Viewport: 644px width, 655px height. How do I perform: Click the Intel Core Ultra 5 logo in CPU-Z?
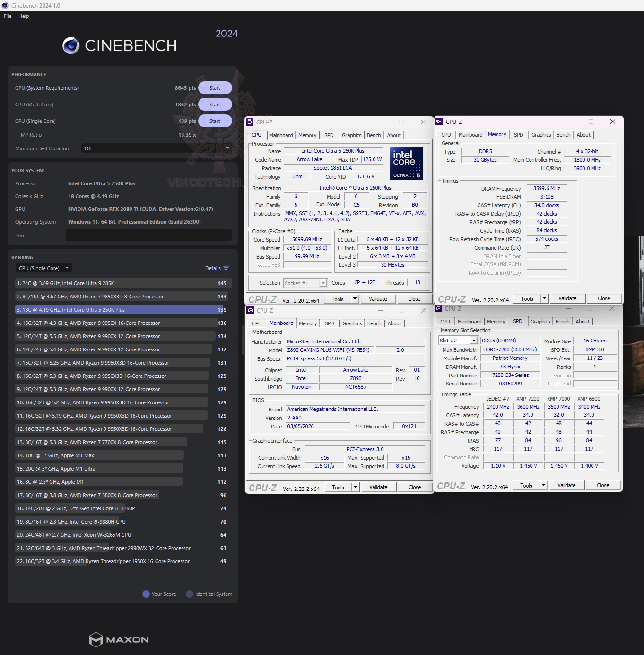click(x=407, y=164)
